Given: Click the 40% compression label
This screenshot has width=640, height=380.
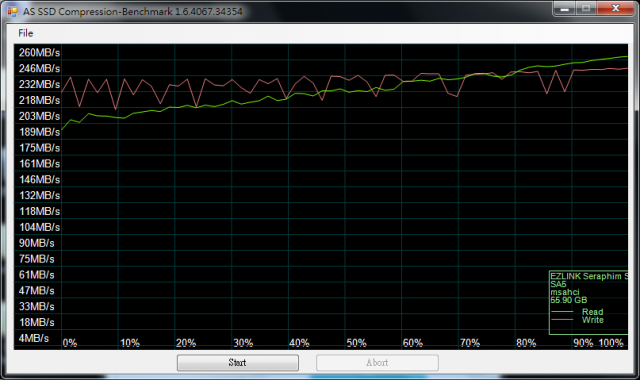Looking at the screenshot, I should pos(299,343).
